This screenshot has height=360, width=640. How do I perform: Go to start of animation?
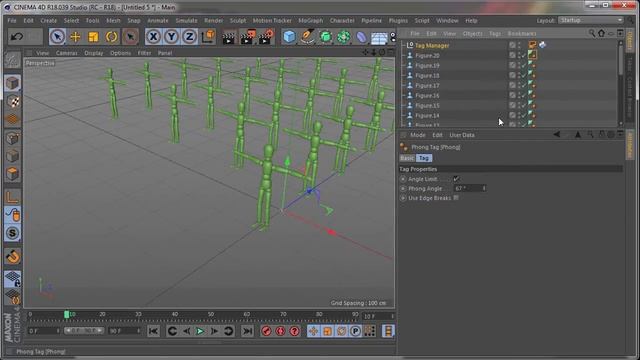tap(153, 331)
